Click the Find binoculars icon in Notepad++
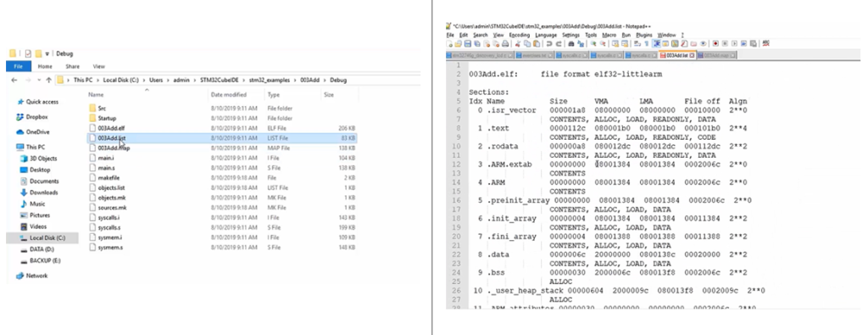This screenshot has height=335, width=868. 570,43
